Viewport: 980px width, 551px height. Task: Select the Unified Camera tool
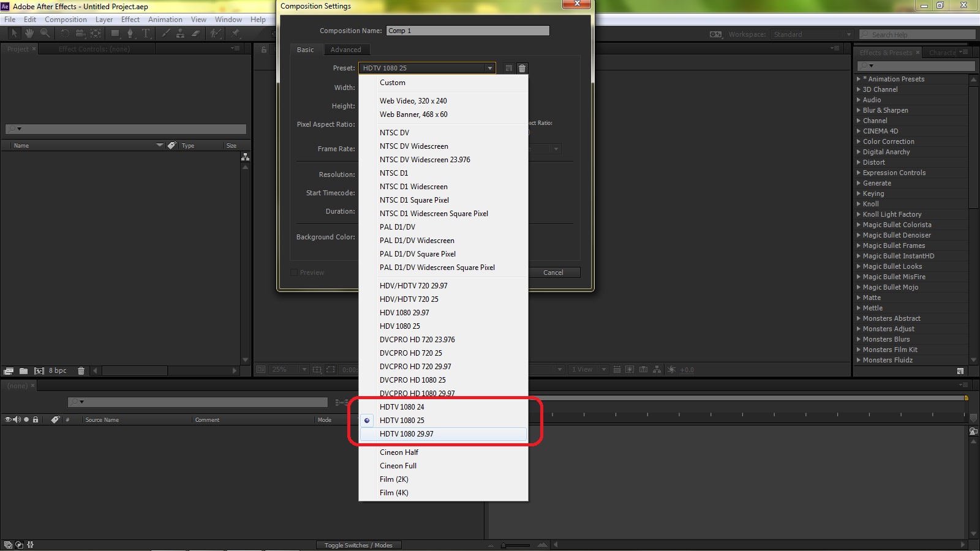pos(80,34)
